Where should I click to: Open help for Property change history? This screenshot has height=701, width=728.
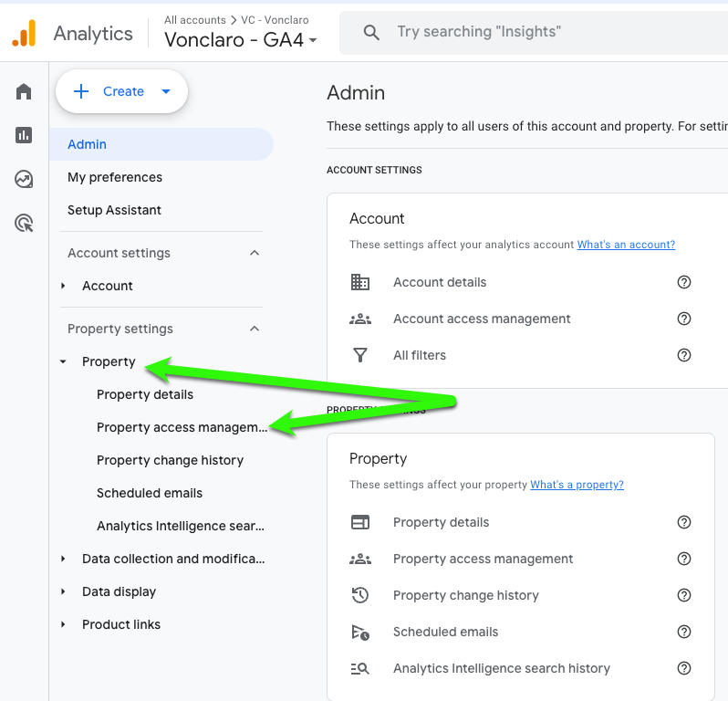[684, 595]
